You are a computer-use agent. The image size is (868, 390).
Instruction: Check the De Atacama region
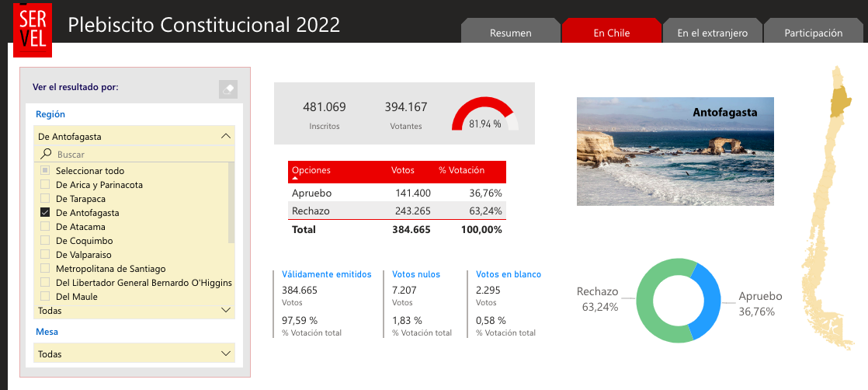(45, 227)
